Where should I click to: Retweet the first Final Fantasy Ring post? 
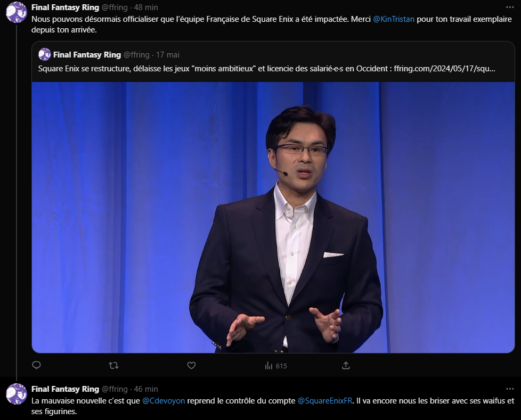tap(113, 366)
